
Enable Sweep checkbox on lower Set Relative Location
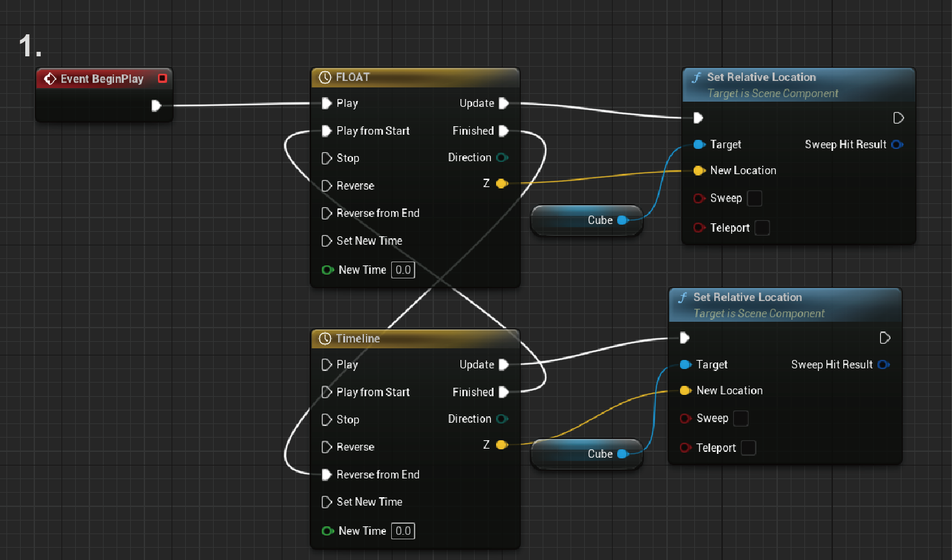tap(741, 418)
